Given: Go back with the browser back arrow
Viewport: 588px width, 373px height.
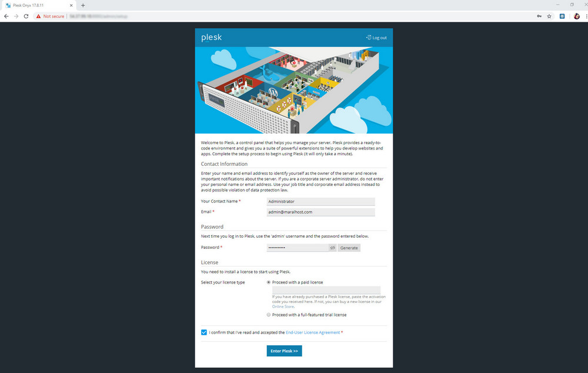Looking at the screenshot, I should (6, 16).
